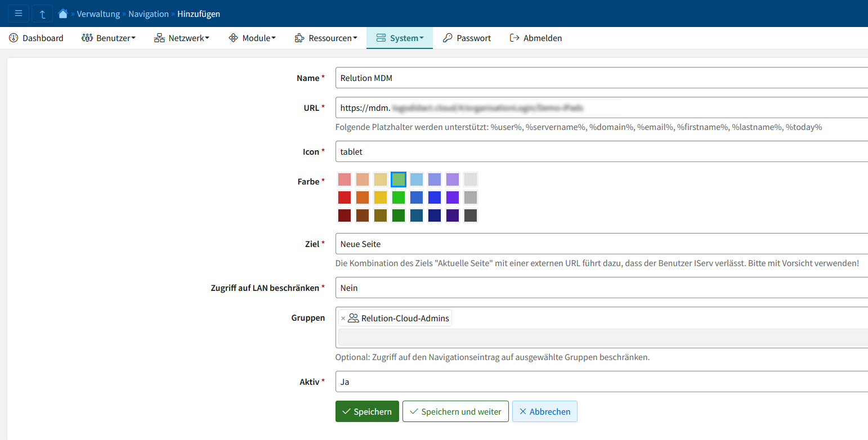Open the Icon selection field
Screen dimensions: 868x440
(602, 151)
